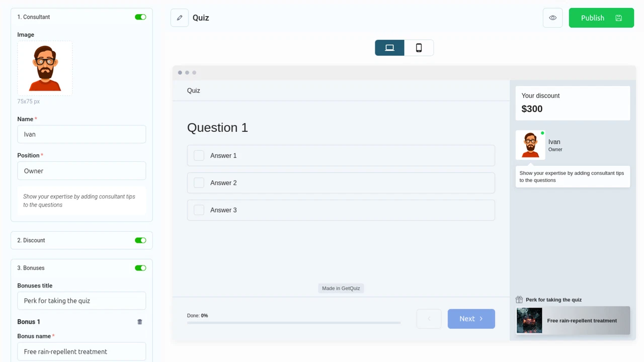Screen dimensions: 644x362
Task: Click the gift icon above Perk for taking the quiz
Action: pos(519,299)
